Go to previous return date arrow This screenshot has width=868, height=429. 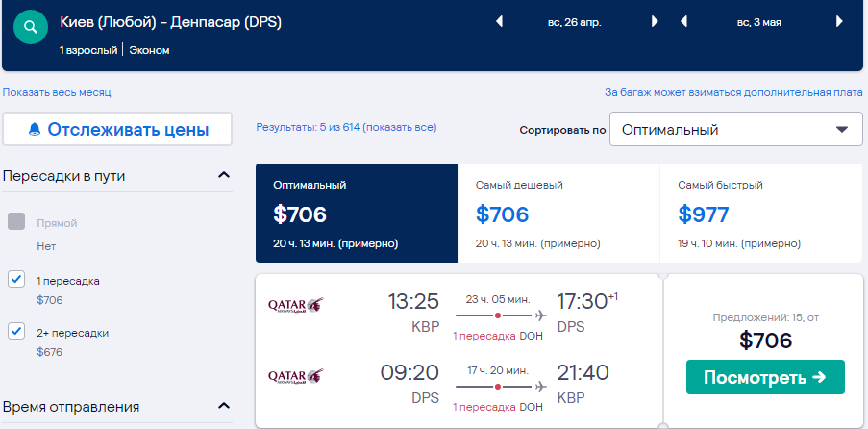(x=683, y=21)
